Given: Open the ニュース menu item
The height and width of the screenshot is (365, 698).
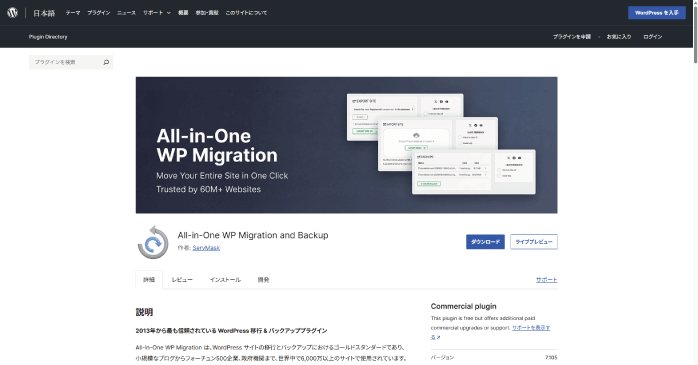Looking at the screenshot, I should [x=126, y=13].
